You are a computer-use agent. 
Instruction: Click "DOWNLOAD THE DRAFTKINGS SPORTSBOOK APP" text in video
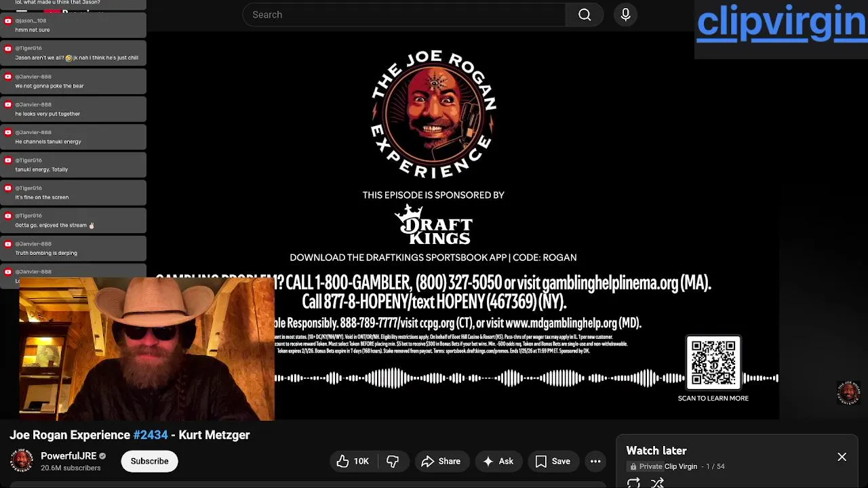tap(398, 258)
